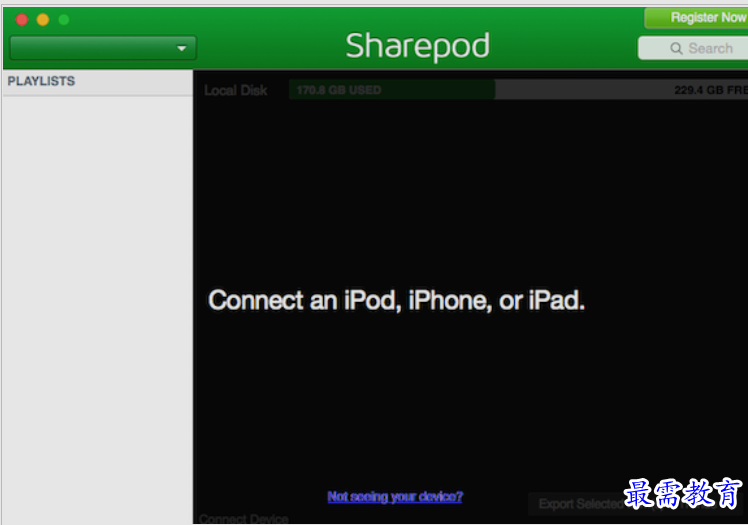This screenshot has height=525, width=748.
Task: Click the Connect Device status text
Action: click(244, 519)
